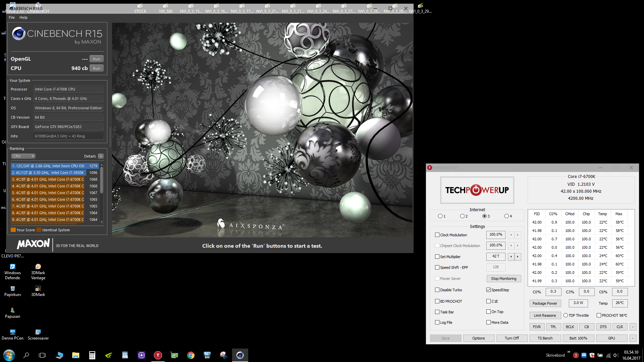Show hidden tray icons chevron
644x362 pixels.
point(569,352)
